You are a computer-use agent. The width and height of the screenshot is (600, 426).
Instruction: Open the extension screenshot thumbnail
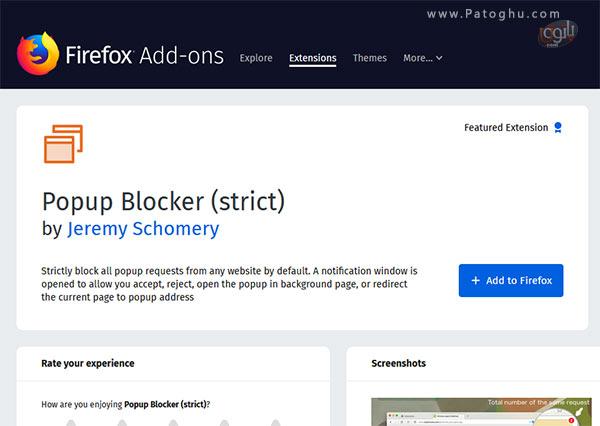pos(481,412)
